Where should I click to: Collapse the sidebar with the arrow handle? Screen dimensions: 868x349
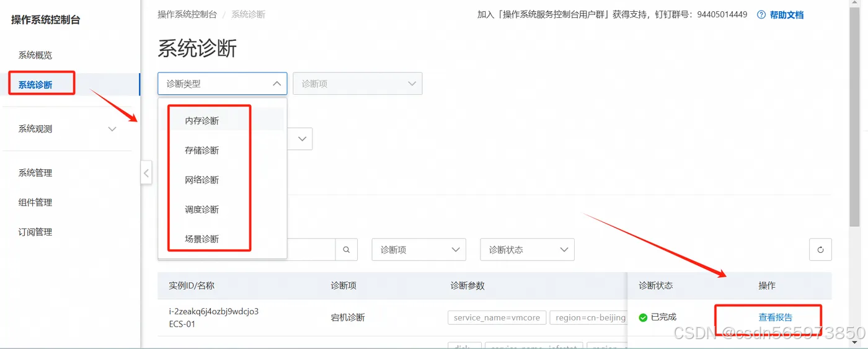coord(146,173)
